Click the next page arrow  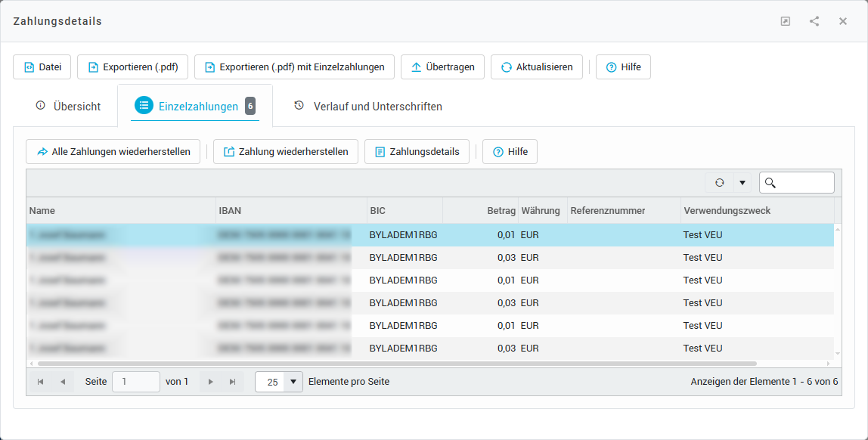tap(211, 382)
